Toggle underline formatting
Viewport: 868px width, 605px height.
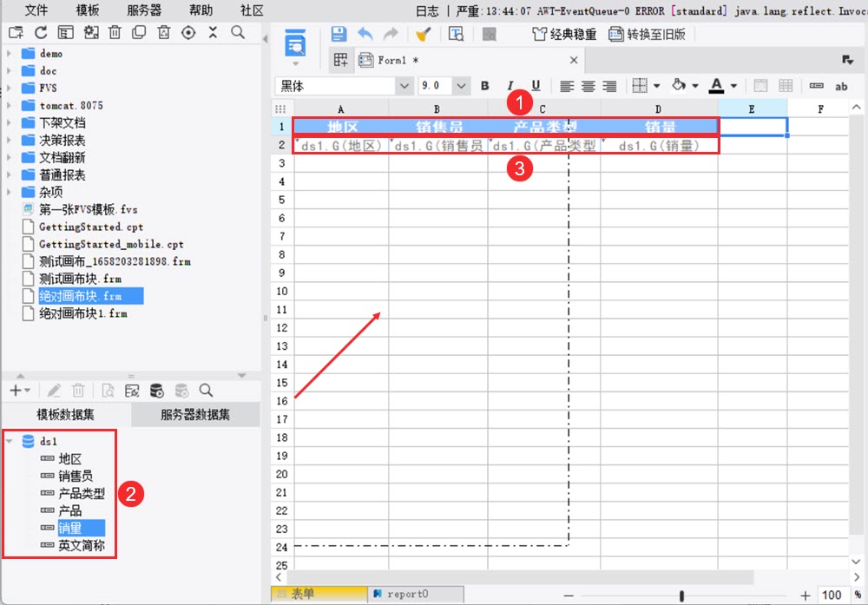536,85
